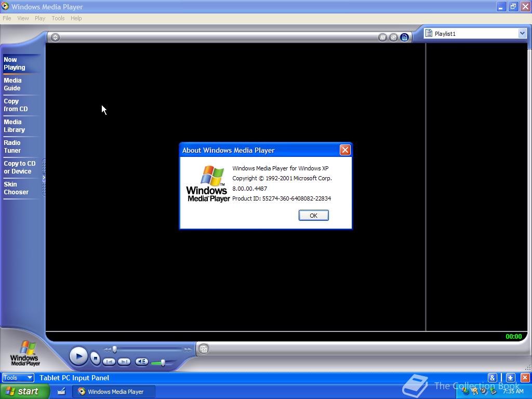Click the Tablet PC Input Panel keyboard icon in the taskbar
The height and width of the screenshot is (399, 532).
click(61, 391)
